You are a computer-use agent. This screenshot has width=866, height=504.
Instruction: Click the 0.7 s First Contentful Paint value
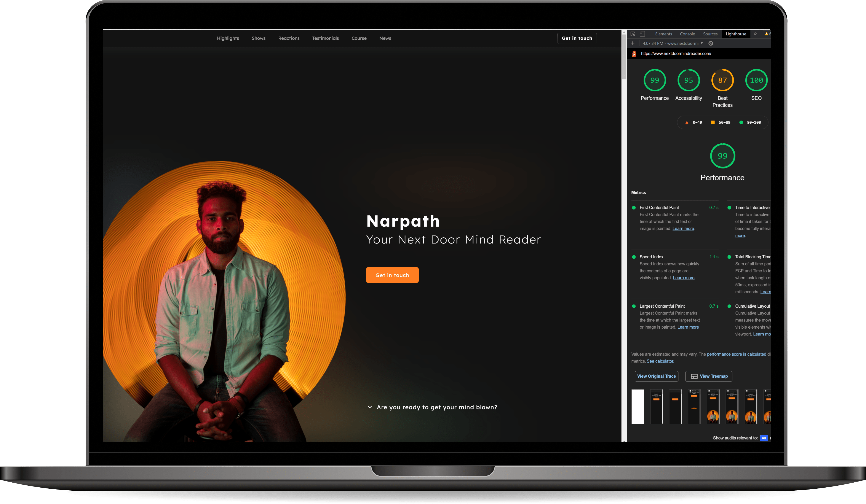(713, 208)
